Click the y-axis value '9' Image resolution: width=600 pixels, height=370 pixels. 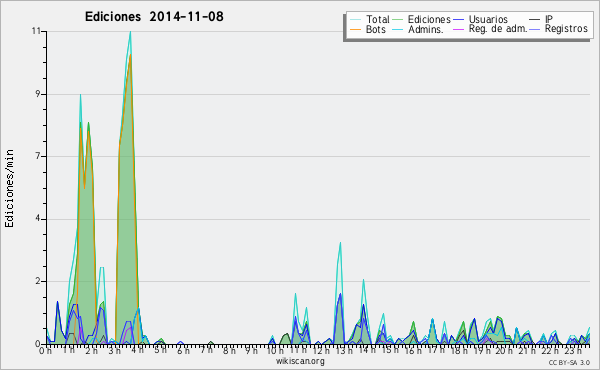coord(38,94)
